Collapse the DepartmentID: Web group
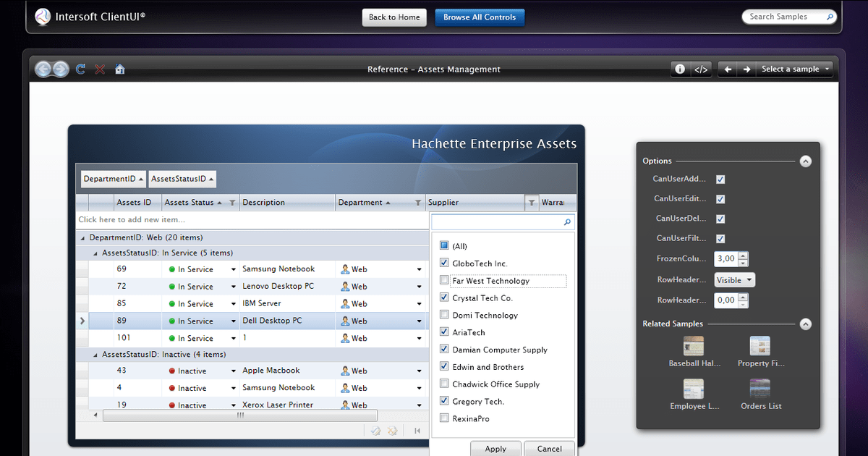868x456 pixels. (82, 237)
